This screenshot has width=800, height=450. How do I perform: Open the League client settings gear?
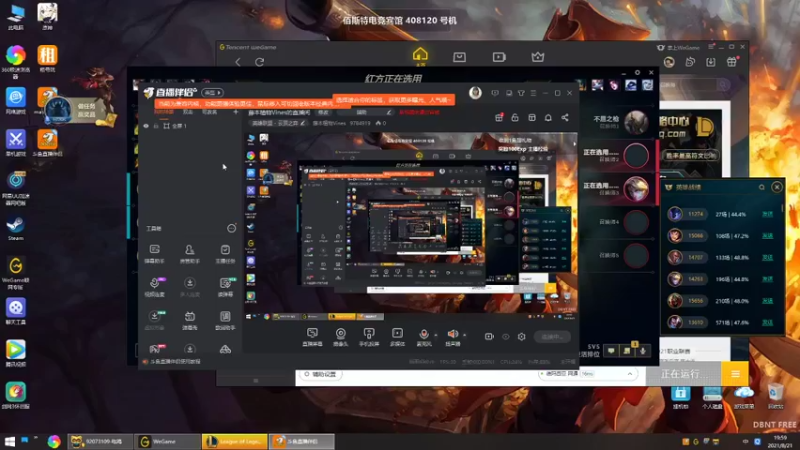(x=637, y=72)
